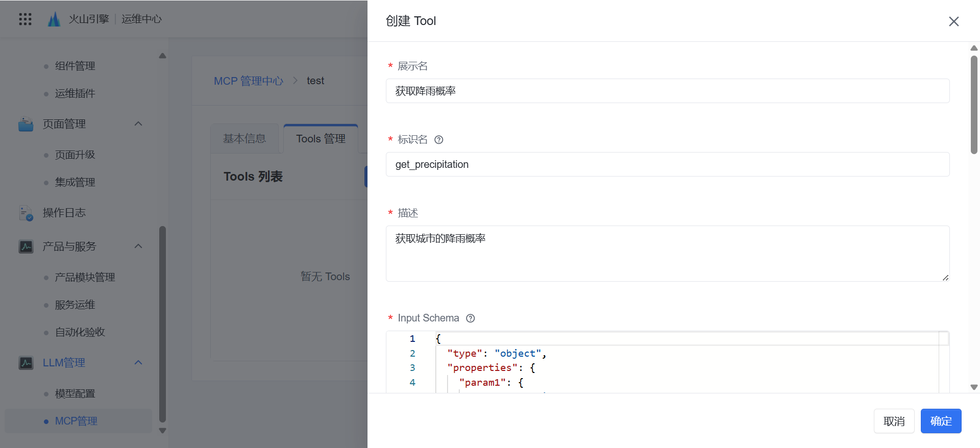This screenshot has width=980, height=448.
Task: Click the LLM管理 sidebar icon
Action: [26, 363]
